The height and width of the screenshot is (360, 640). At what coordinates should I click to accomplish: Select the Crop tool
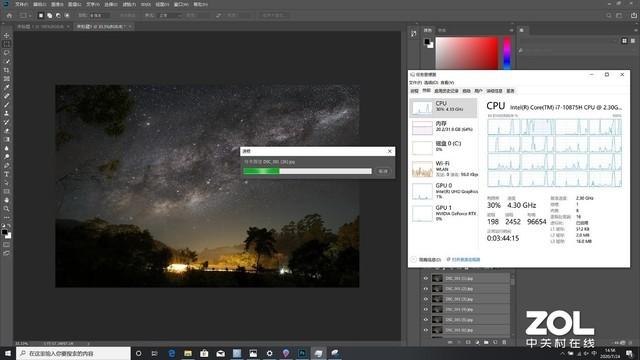(7, 70)
